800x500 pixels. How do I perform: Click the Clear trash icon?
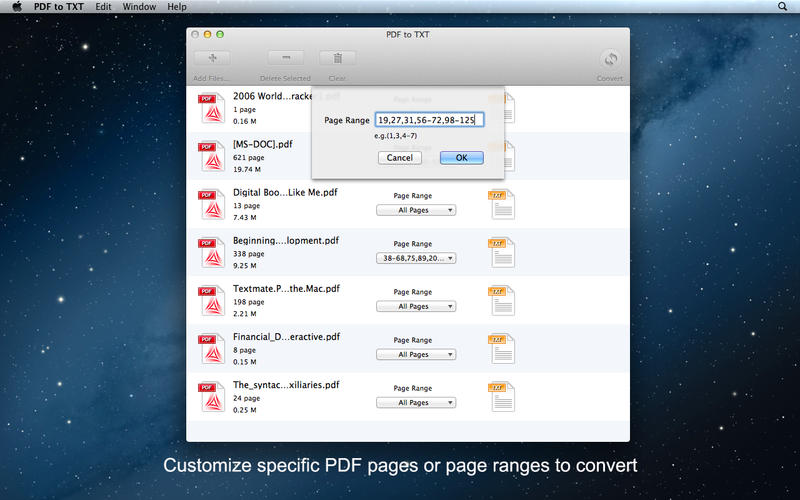337,59
